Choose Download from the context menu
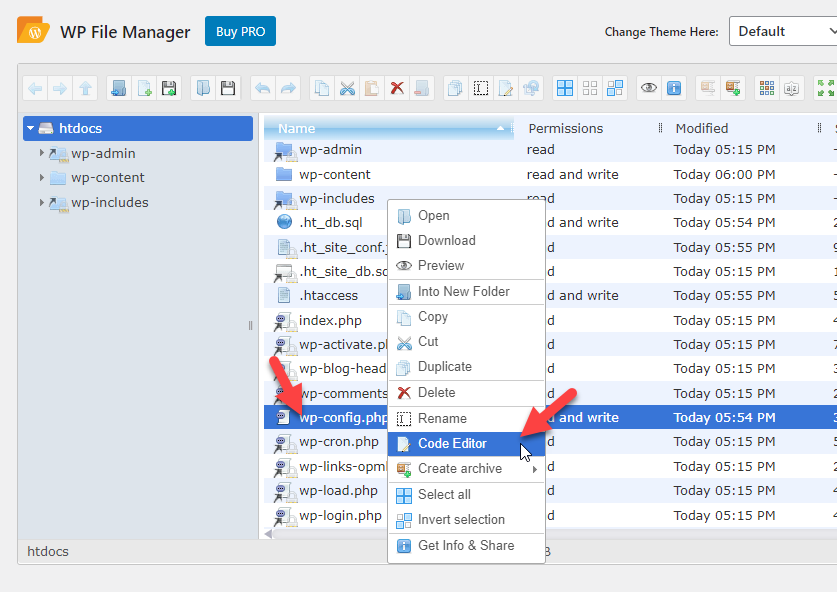The width and height of the screenshot is (837, 592). click(x=467, y=241)
